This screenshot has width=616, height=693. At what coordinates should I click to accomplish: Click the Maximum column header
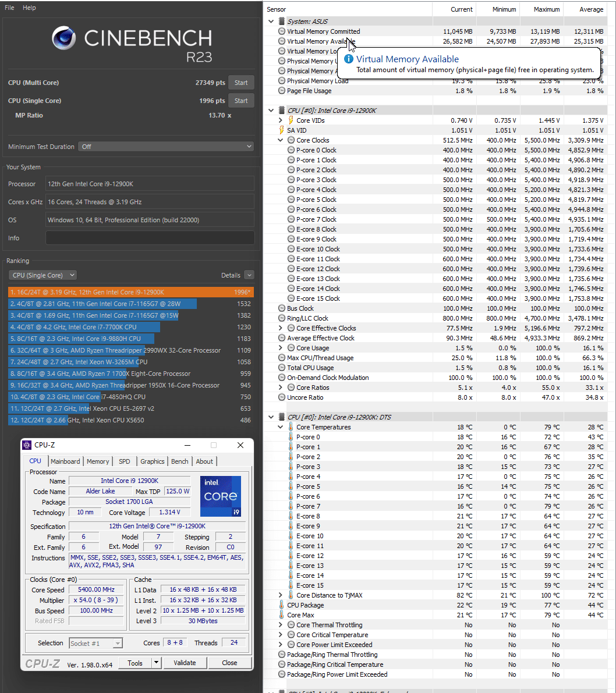click(x=541, y=9)
